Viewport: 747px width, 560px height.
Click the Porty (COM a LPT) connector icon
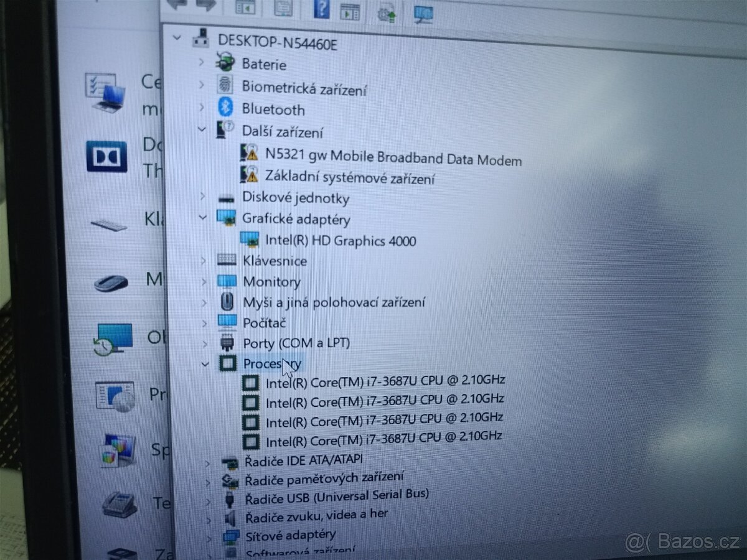point(227,342)
